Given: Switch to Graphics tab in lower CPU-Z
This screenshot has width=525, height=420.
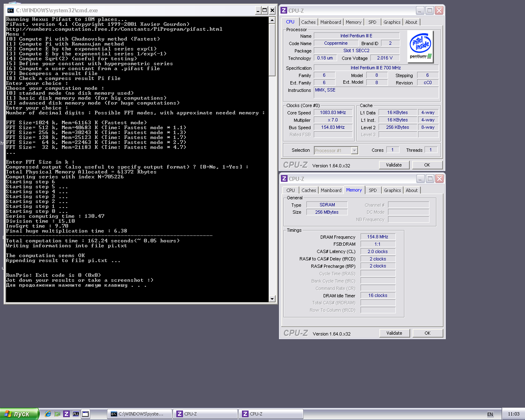Looking at the screenshot, I should click(x=393, y=190).
